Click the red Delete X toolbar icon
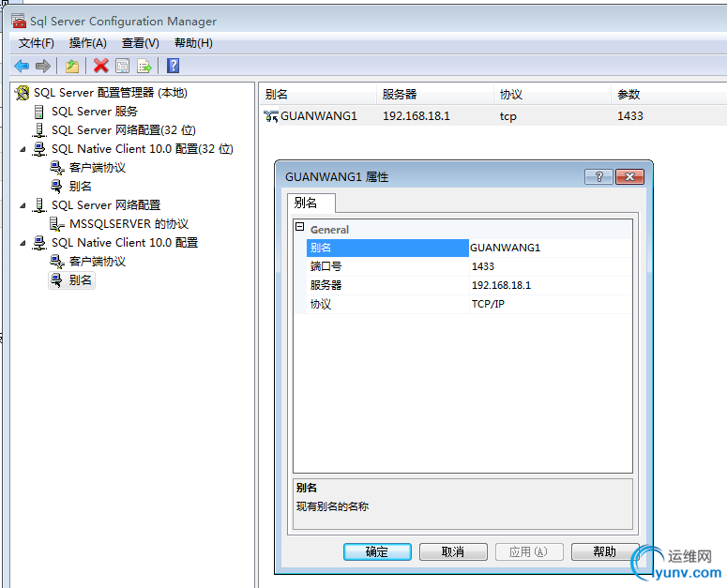The height and width of the screenshot is (588, 727). 100,66
